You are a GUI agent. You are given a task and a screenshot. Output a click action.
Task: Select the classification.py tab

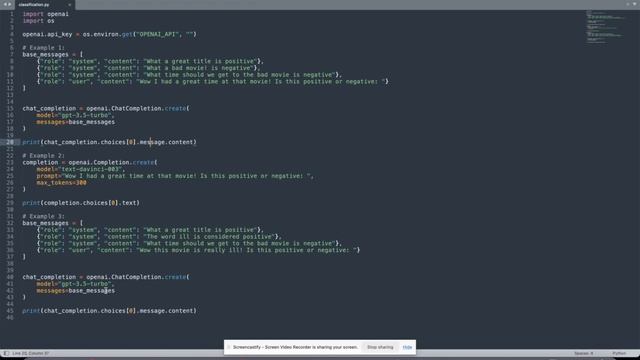[x=44, y=5]
